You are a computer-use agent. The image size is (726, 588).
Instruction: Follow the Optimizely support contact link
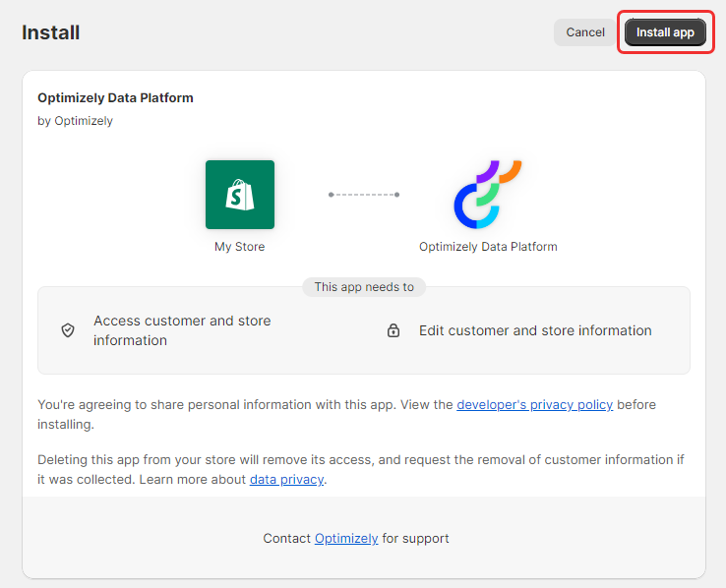346,538
